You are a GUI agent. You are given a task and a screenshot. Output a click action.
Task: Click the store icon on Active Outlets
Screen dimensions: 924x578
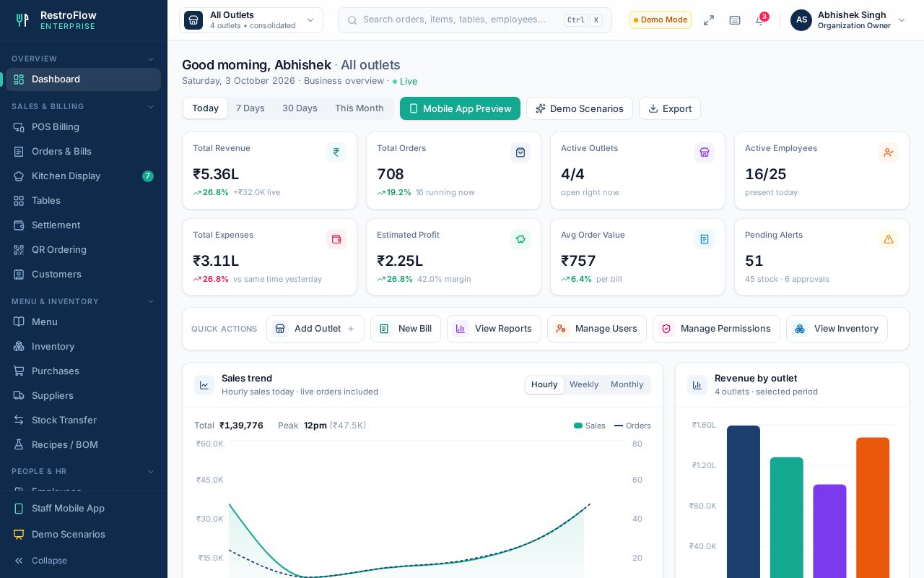pyautogui.click(x=705, y=152)
